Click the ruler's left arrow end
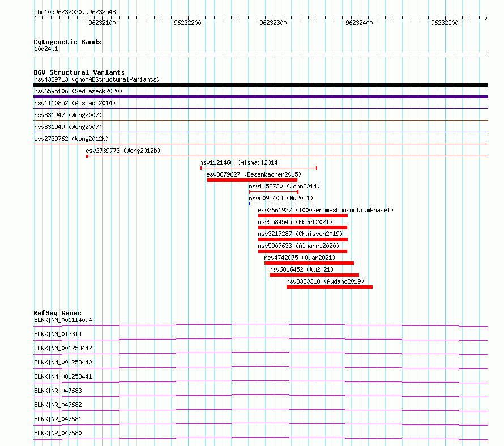 tap(35, 18)
